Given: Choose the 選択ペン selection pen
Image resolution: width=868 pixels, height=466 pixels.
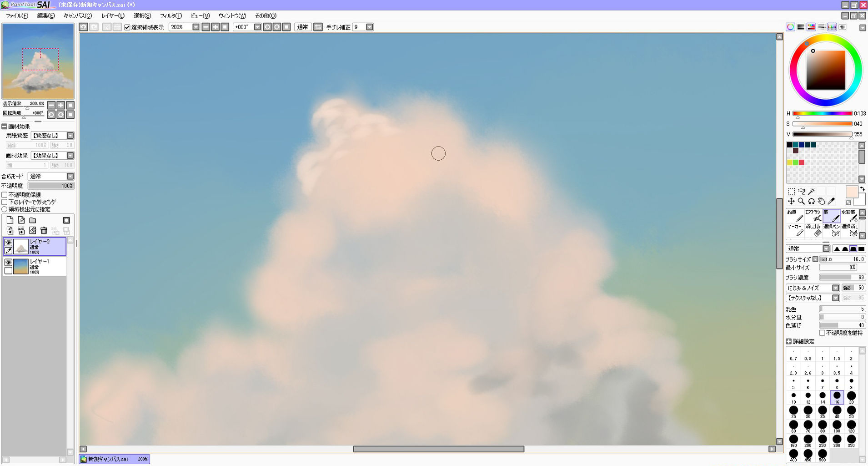Looking at the screenshot, I should tap(831, 230).
